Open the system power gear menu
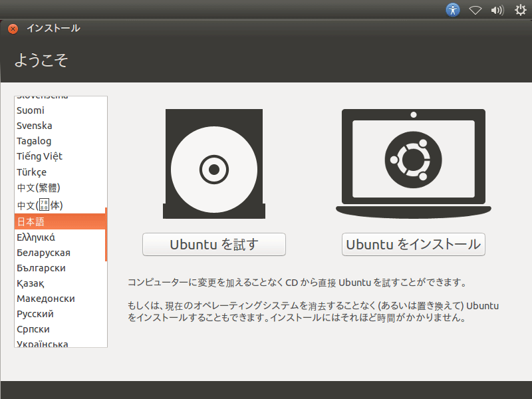This screenshot has width=532, height=399. (521, 10)
